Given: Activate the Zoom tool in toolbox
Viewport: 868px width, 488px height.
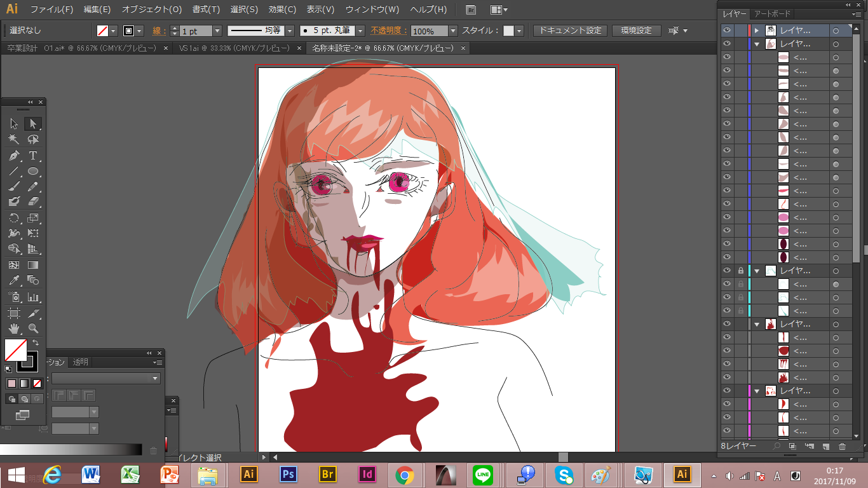Looking at the screenshot, I should pyautogui.click(x=33, y=329).
